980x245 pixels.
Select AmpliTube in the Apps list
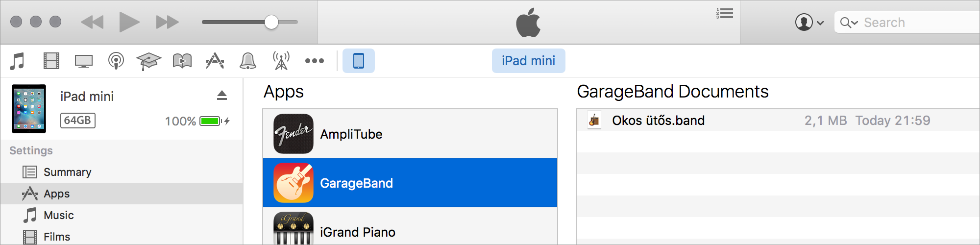click(x=410, y=134)
